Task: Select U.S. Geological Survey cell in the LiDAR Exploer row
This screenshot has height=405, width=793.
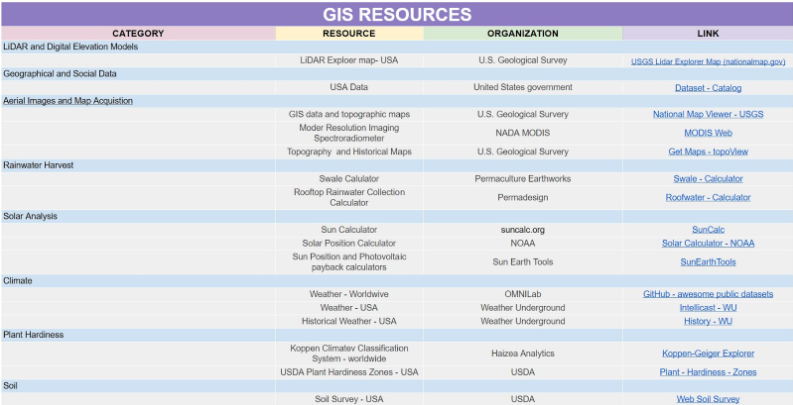Action: 523,60
